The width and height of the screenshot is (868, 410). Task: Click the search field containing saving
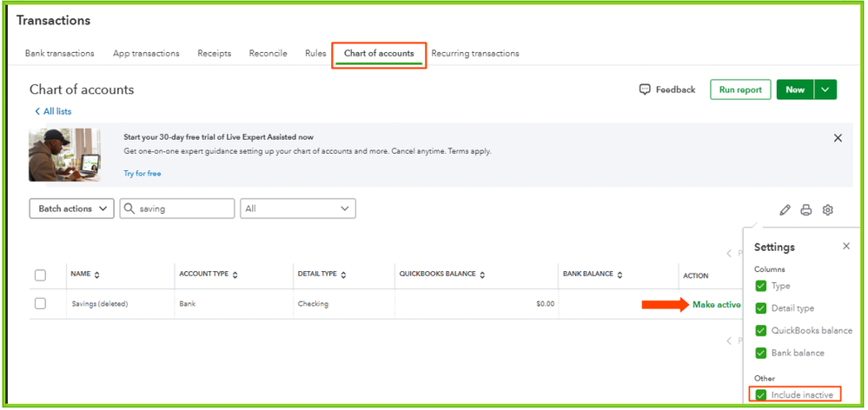[177, 208]
